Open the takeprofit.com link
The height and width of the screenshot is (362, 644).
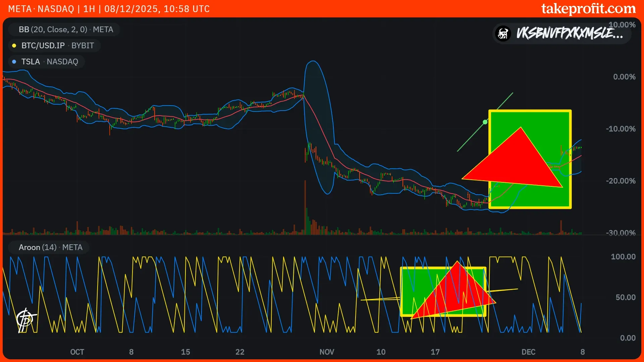[x=588, y=9]
